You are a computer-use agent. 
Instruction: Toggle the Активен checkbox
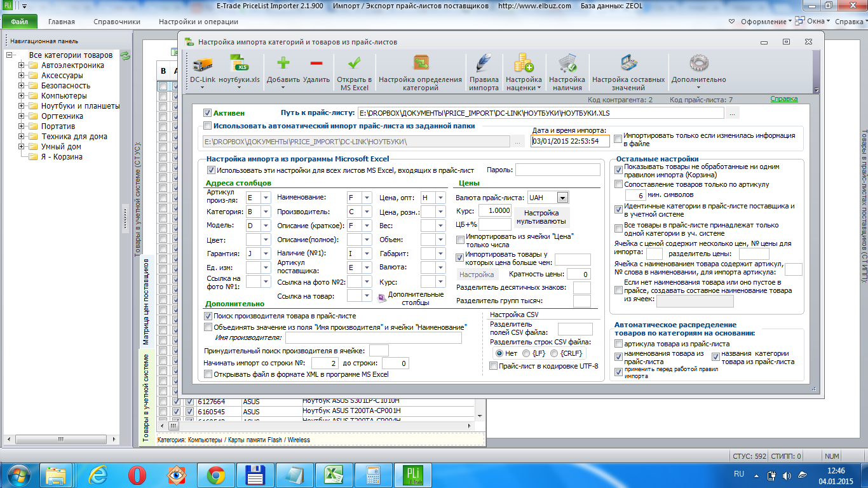[207, 112]
